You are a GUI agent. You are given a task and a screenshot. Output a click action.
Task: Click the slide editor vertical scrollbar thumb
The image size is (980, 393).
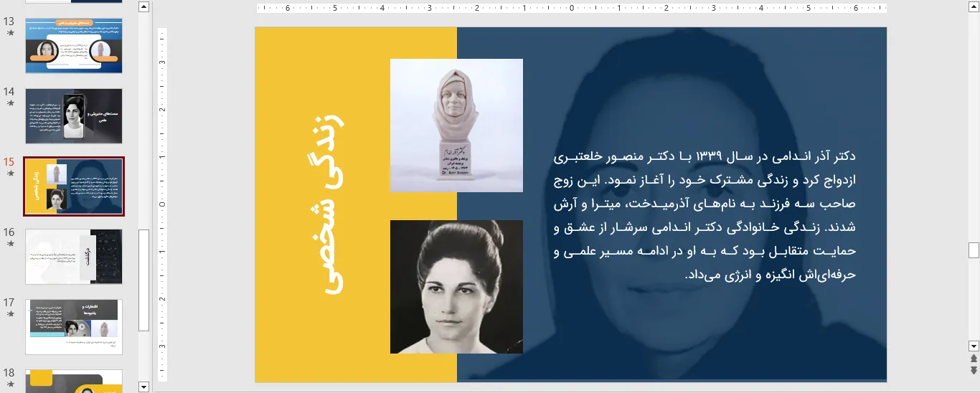click(974, 250)
